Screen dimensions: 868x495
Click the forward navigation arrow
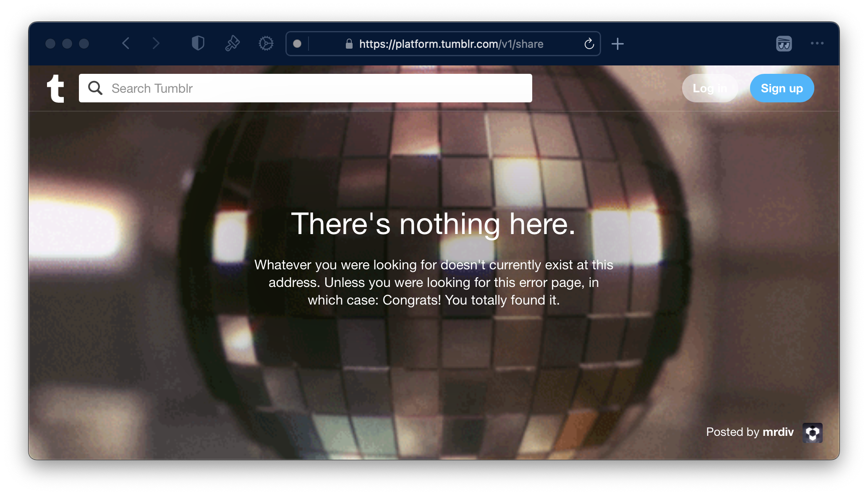tap(156, 43)
